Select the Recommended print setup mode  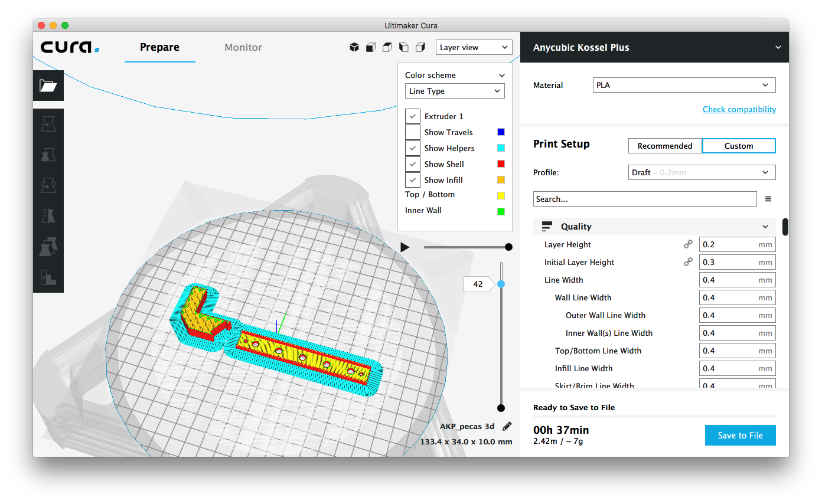pyautogui.click(x=665, y=146)
